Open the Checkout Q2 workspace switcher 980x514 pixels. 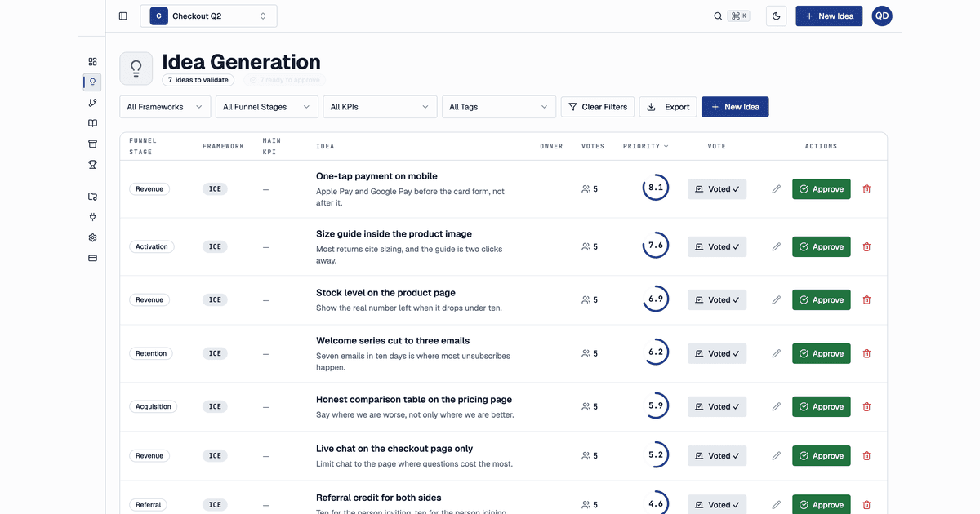(x=208, y=16)
